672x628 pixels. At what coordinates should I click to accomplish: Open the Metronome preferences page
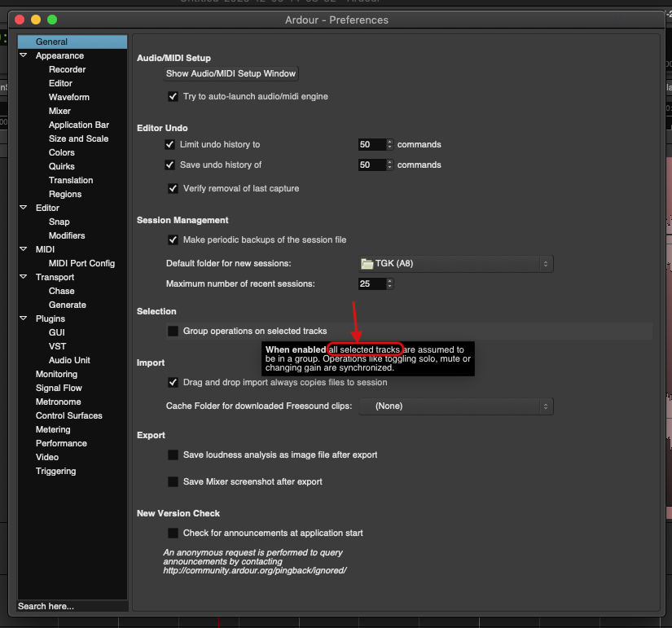tap(58, 402)
